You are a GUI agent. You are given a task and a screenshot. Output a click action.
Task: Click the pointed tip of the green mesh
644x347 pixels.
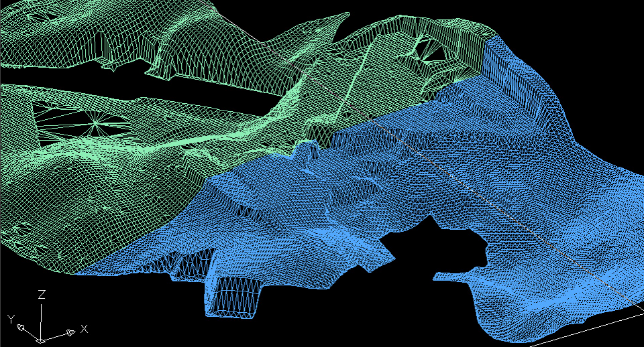[x=337, y=18]
